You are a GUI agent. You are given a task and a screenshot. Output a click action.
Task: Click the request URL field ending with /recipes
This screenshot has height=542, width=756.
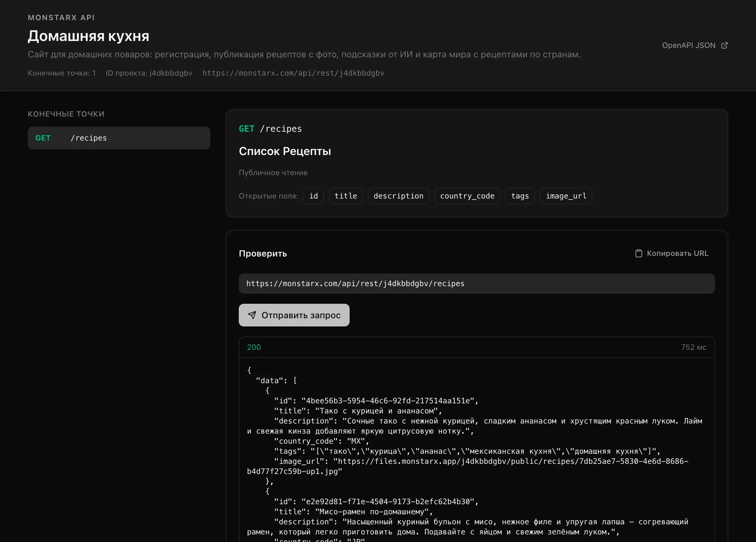tap(477, 284)
